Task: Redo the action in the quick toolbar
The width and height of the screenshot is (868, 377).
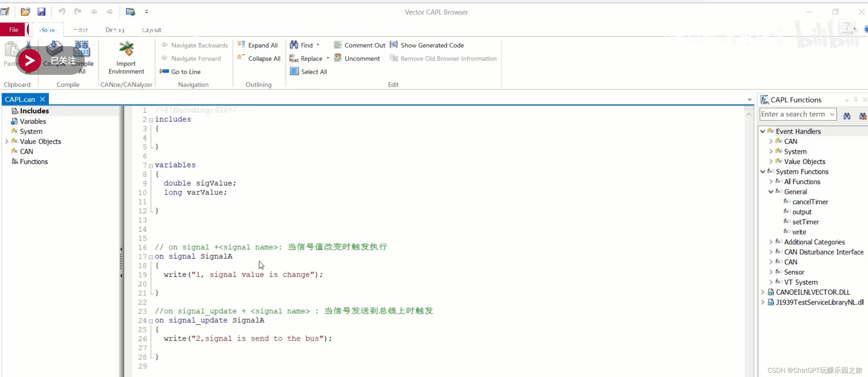Action: [78, 12]
